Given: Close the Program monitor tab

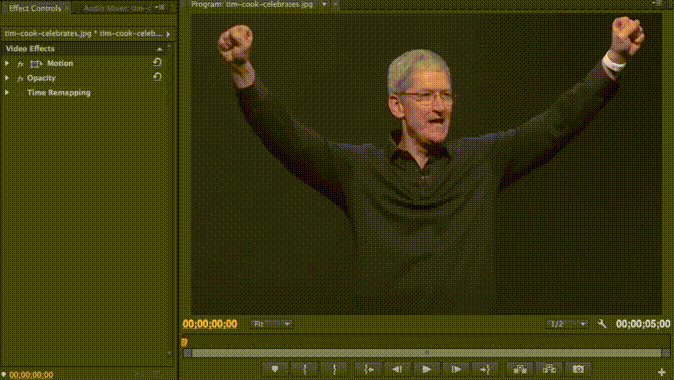Looking at the screenshot, I should (x=335, y=4).
